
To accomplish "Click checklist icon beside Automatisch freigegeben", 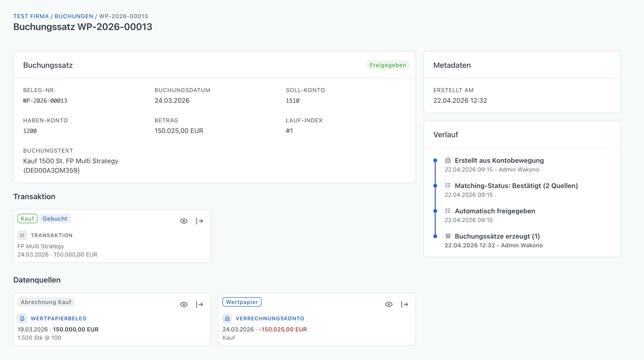I will pyautogui.click(x=448, y=211).
